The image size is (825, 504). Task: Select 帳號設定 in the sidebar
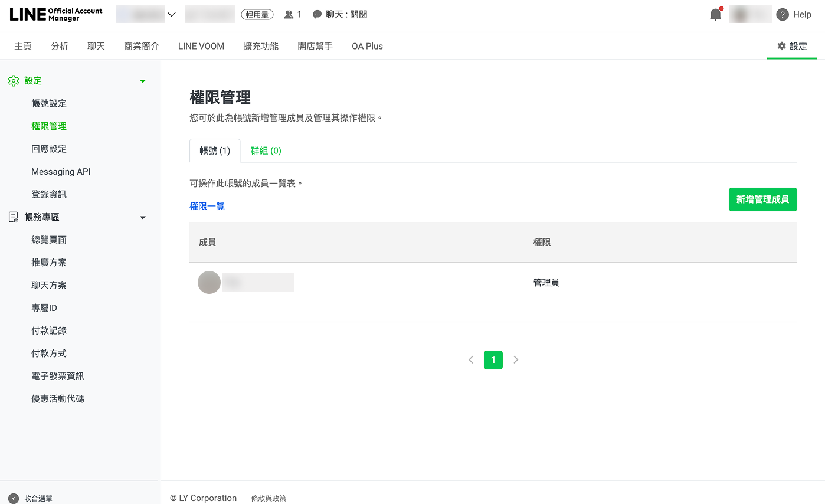pos(49,103)
